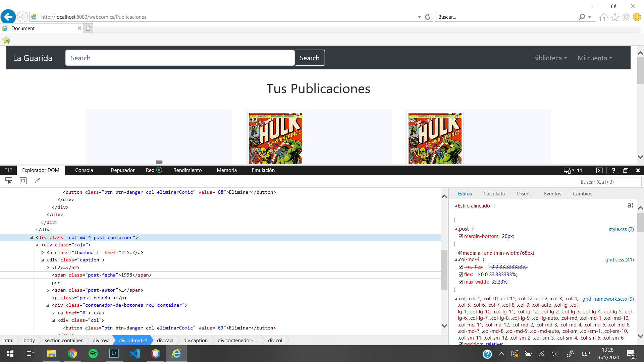Click the Select element tool in DevTools
The width and height of the screenshot is (644, 362).
point(9,181)
